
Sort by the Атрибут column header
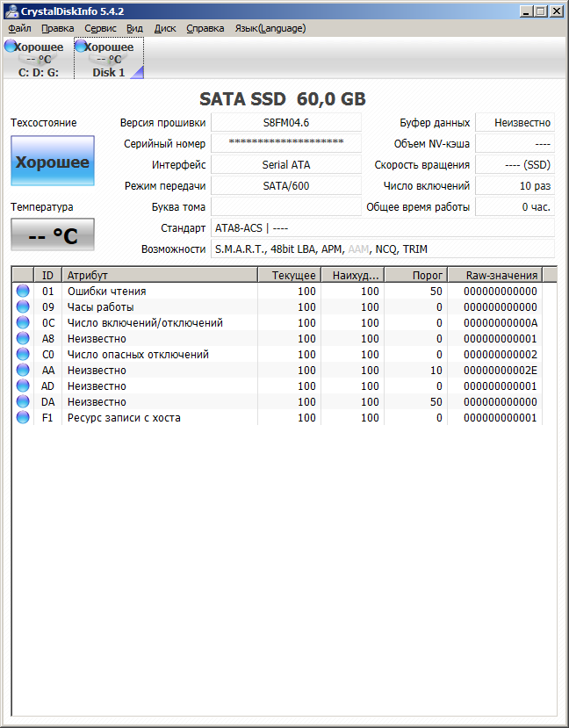coord(160,276)
